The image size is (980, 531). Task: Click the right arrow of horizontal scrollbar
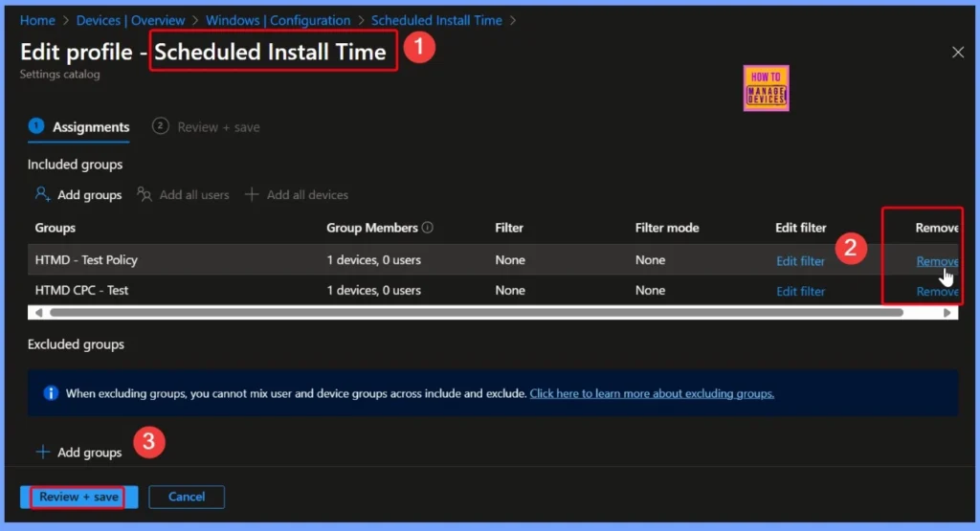(x=947, y=312)
